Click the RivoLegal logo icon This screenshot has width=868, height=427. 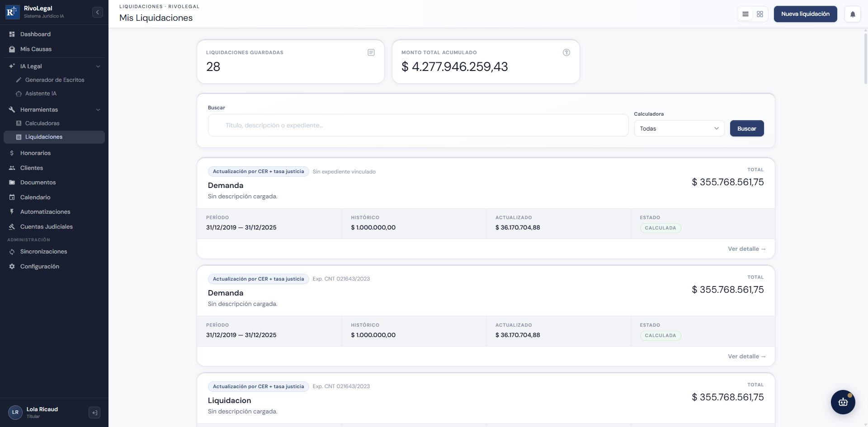tap(12, 12)
